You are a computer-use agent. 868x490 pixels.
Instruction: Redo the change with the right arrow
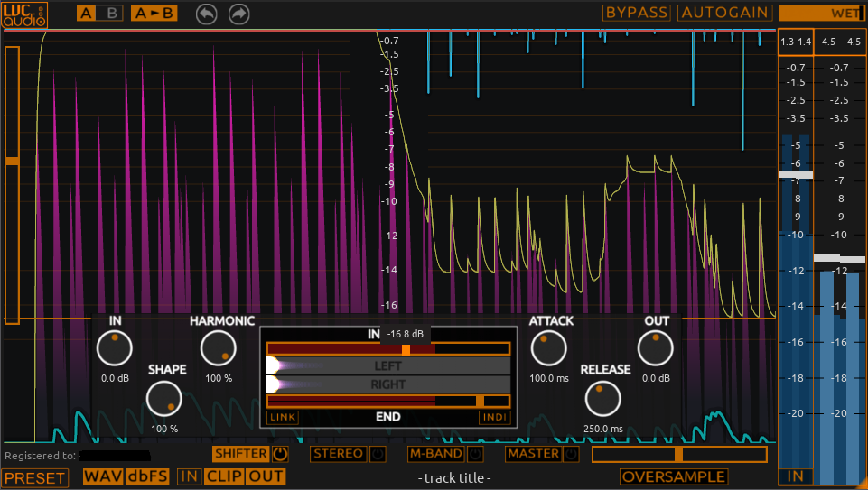[239, 14]
